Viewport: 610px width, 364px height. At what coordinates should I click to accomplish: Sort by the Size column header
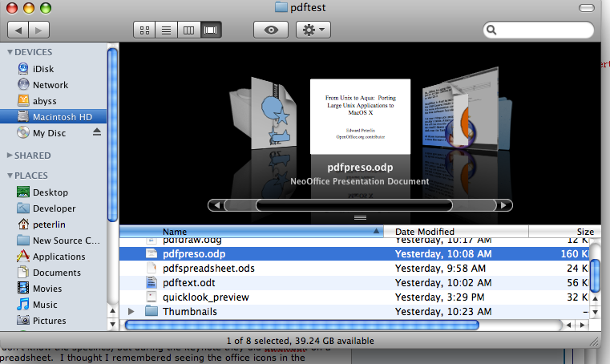click(565, 232)
